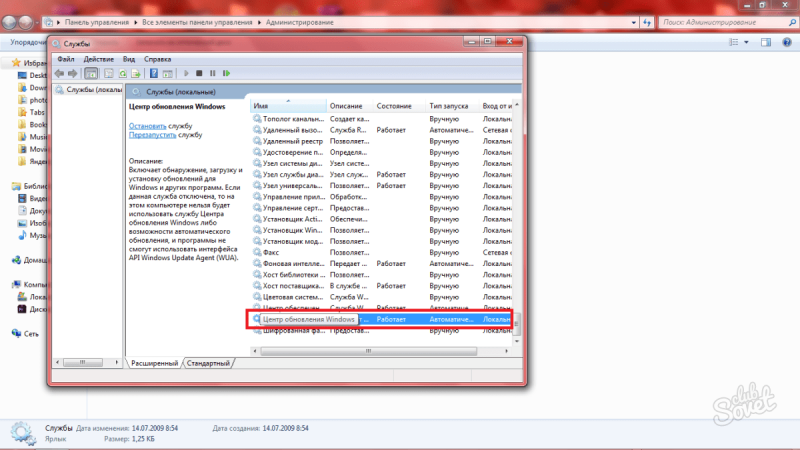800x450 pixels.
Task: Select the Цветовая систем... service row
Action: click(381, 297)
